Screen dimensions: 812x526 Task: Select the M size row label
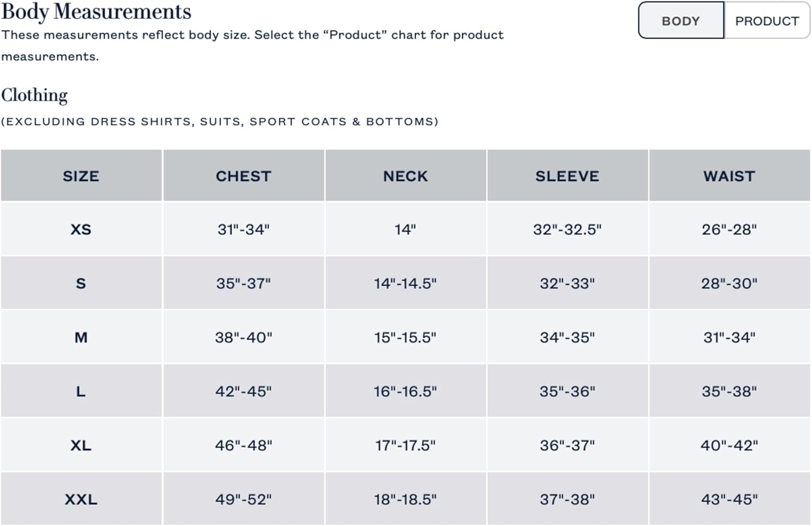(81, 337)
